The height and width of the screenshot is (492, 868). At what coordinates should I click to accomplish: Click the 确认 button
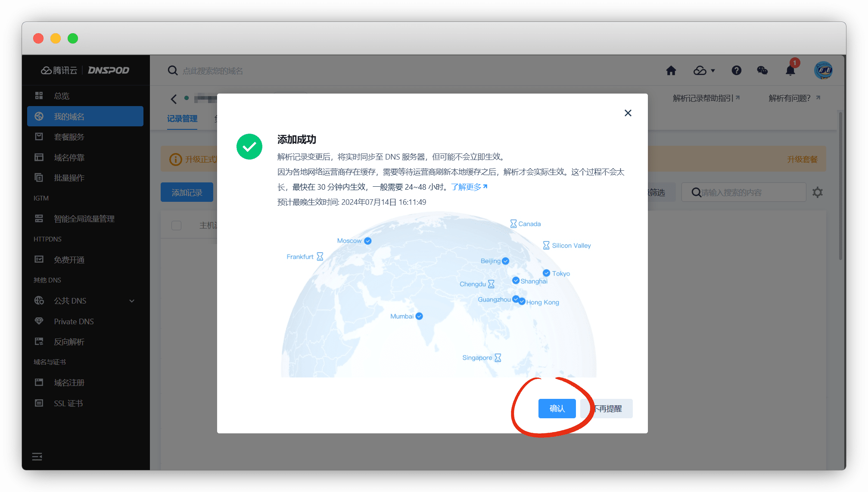pyautogui.click(x=557, y=408)
